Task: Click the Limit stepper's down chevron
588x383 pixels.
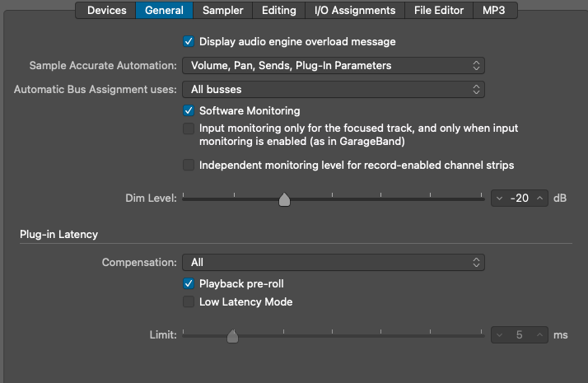Action: (500, 335)
